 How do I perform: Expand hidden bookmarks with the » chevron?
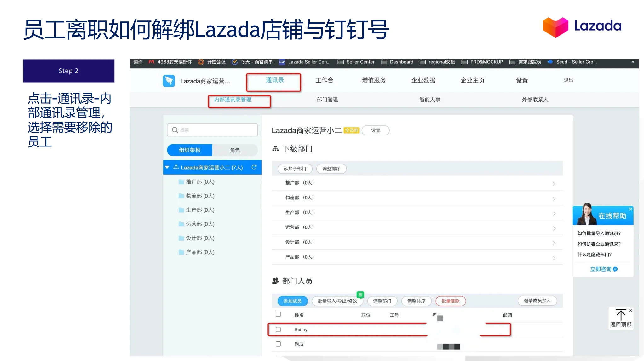pos(633,62)
